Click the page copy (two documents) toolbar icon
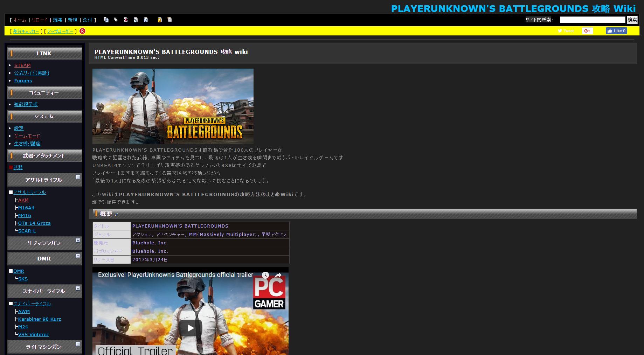644x355 pixels. 106,20
